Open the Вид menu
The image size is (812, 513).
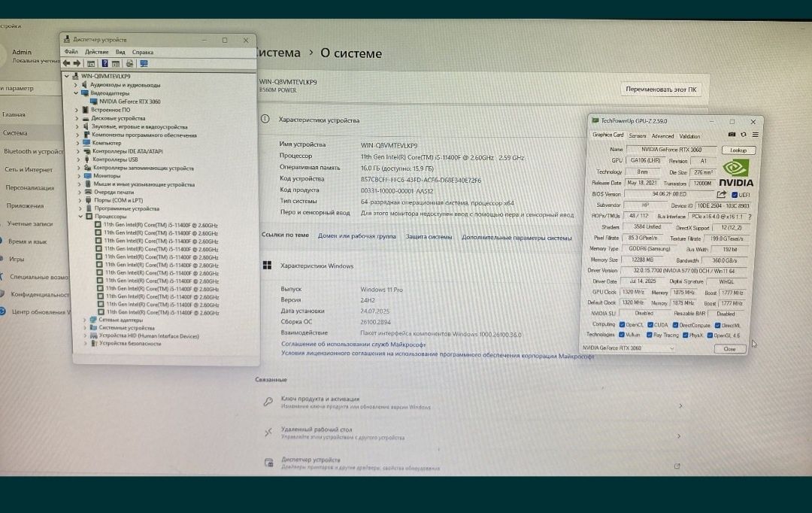pos(120,52)
